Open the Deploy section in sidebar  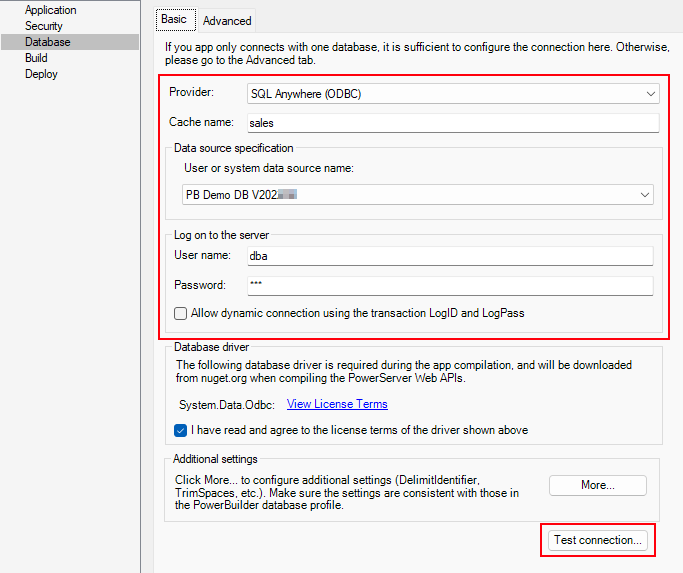(41, 74)
